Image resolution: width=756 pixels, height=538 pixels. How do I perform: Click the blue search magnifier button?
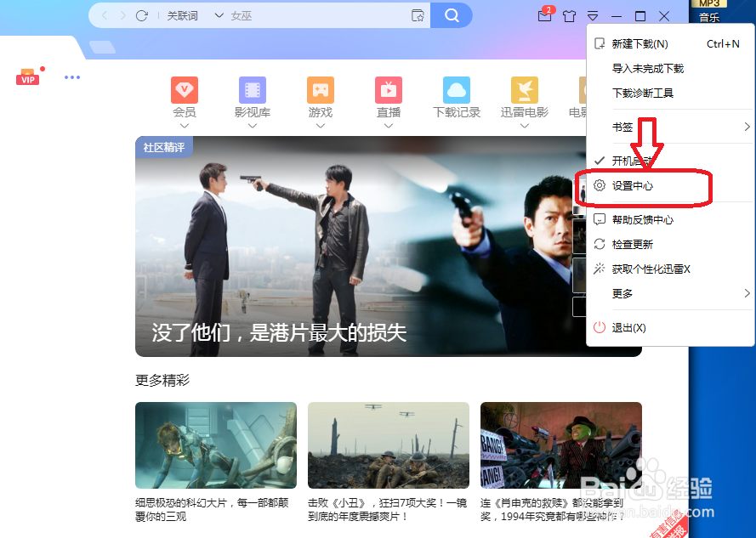(x=452, y=15)
